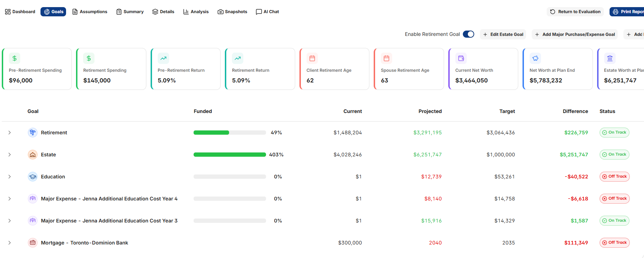Click the Difference column header
The image size is (644, 258).
tap(575, 111)
